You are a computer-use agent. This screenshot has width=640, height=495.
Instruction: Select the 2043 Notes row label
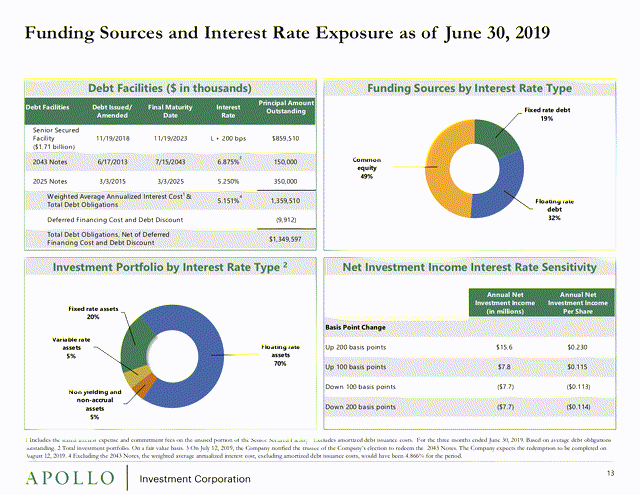coord(50,162)
